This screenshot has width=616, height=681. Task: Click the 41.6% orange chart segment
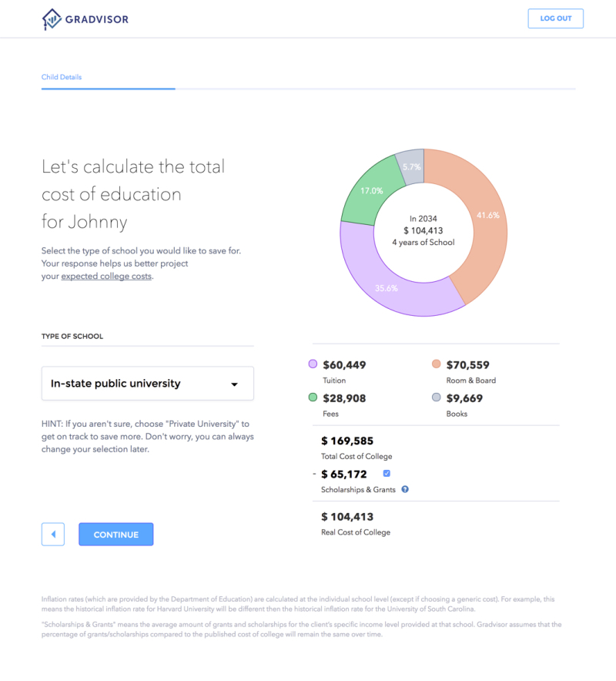click(487, 216)
